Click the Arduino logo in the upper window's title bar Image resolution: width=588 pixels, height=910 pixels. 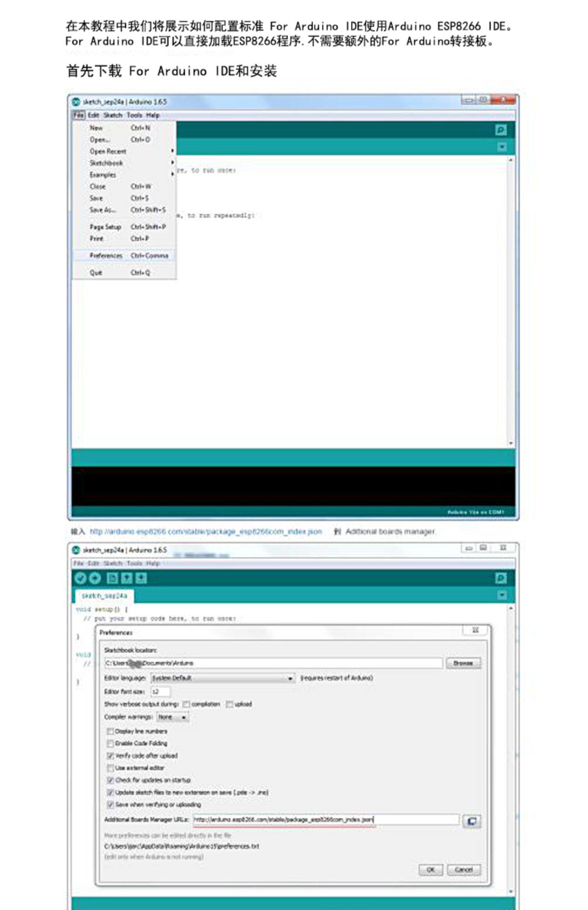[x=76, y=102]
